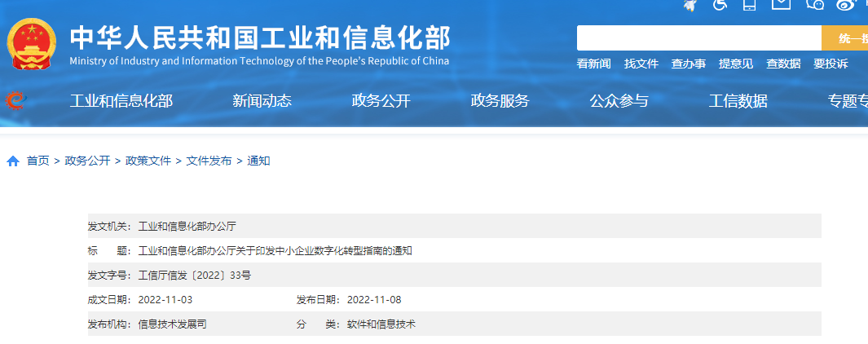Click the national emblem logo
868x344 pixels.
click(x=32, y=44)
